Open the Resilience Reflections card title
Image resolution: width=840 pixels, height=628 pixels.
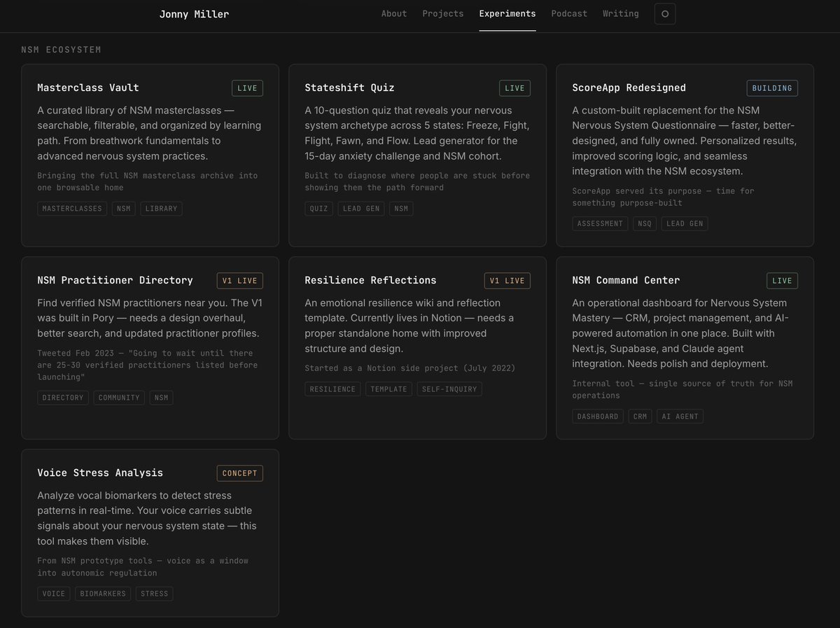pyautogui.click(x=370, y=280)
